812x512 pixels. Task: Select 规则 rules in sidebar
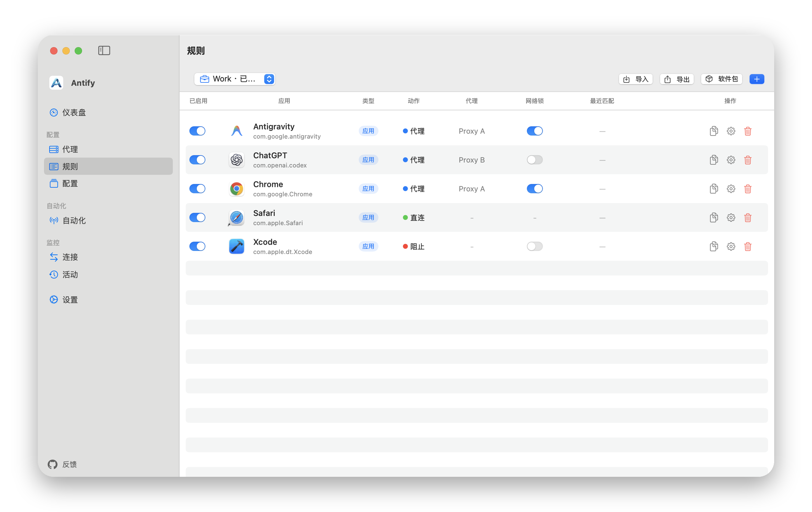[108, 166]
